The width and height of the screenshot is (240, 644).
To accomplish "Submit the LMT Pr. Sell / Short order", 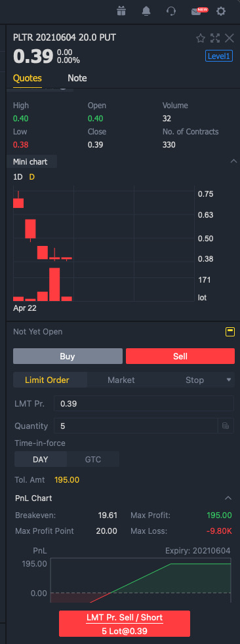I will (x=125, y=624).
